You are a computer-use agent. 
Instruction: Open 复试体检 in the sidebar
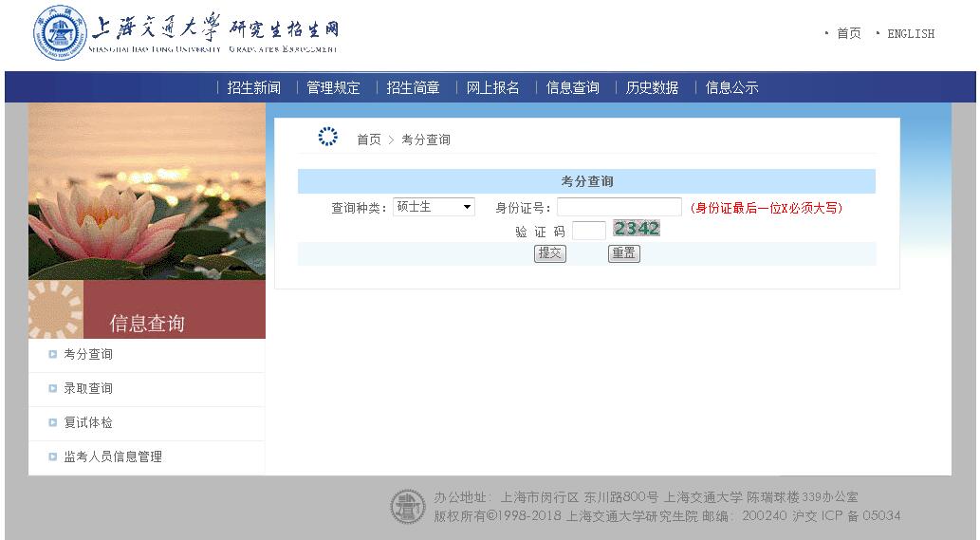(88, 422)
